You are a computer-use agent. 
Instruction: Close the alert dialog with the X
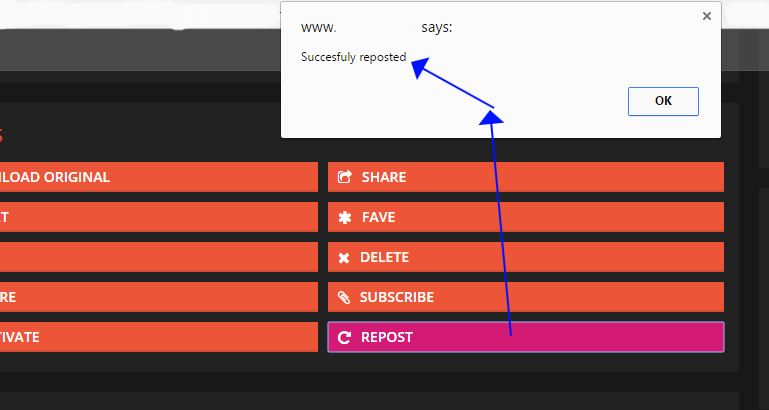coord(707,16)
